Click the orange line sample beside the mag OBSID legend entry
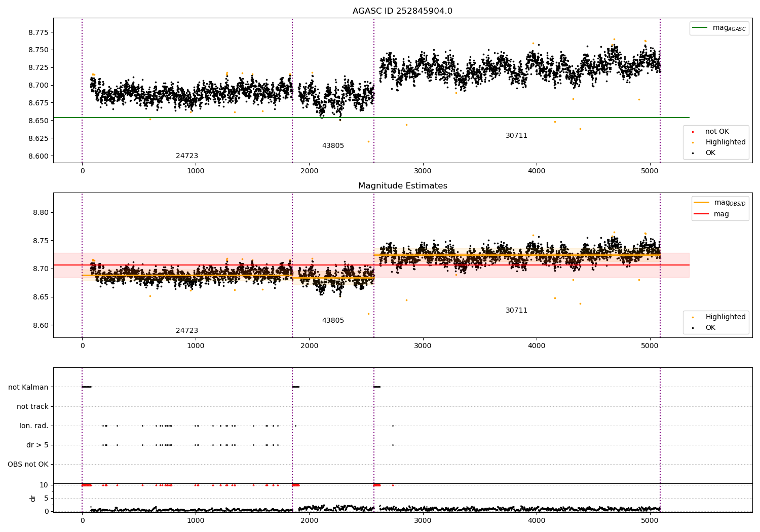This screenshot has height=532, width=760. [701, 202]
